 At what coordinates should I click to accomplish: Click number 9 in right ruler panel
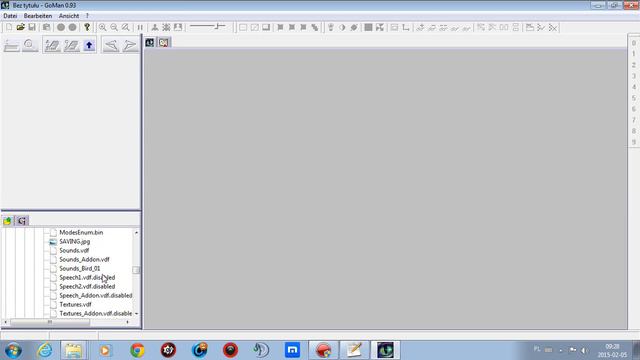(634, 142)
